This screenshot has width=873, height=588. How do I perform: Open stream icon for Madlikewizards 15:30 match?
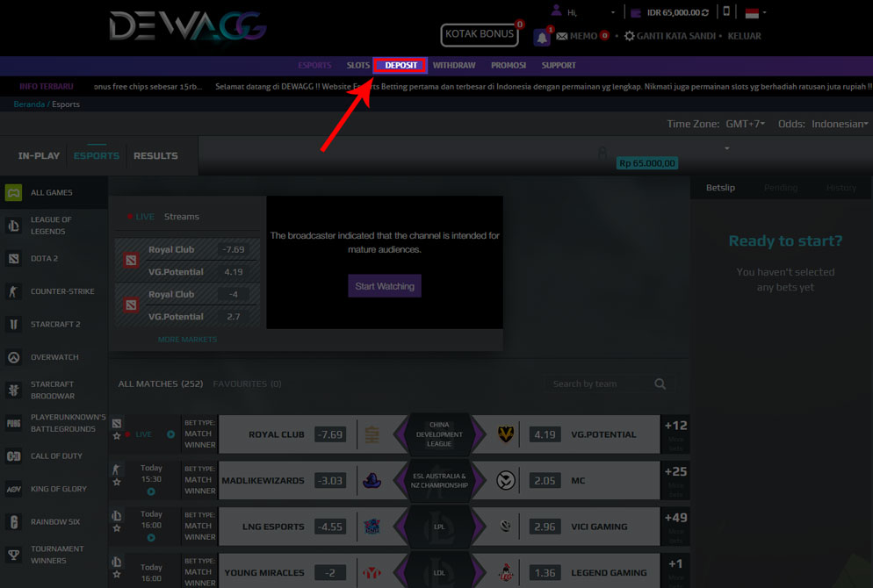tap(151, 491)
